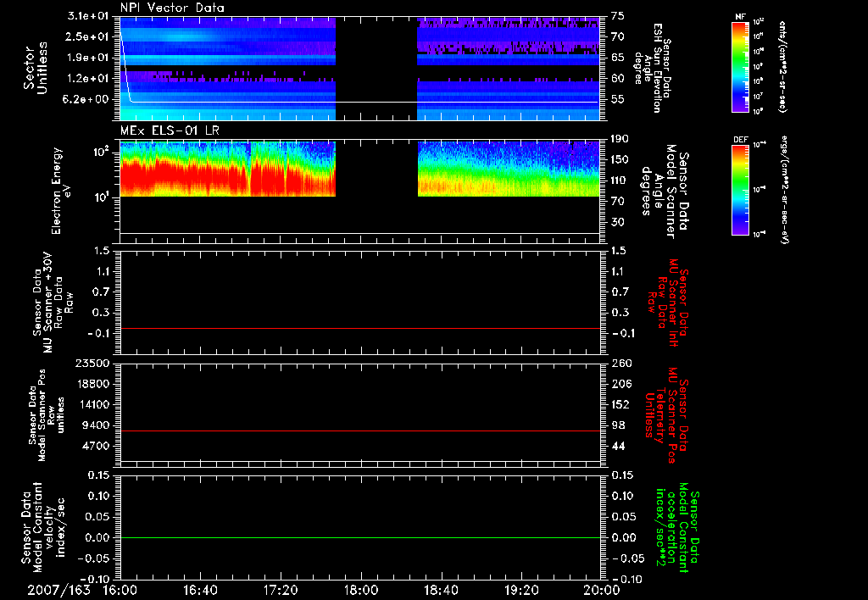868x600 pixels.
Task: Click the 30 scanner angle tick
Action: point(617,222)
